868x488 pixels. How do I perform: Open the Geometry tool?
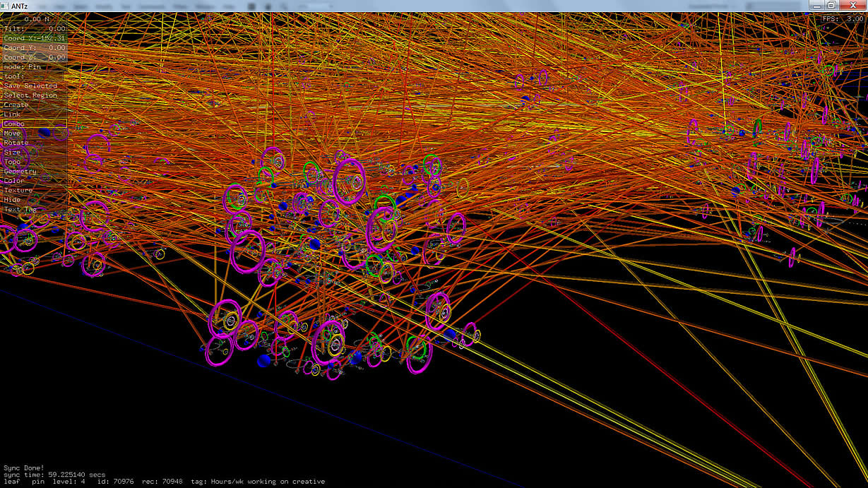(20, 172)
